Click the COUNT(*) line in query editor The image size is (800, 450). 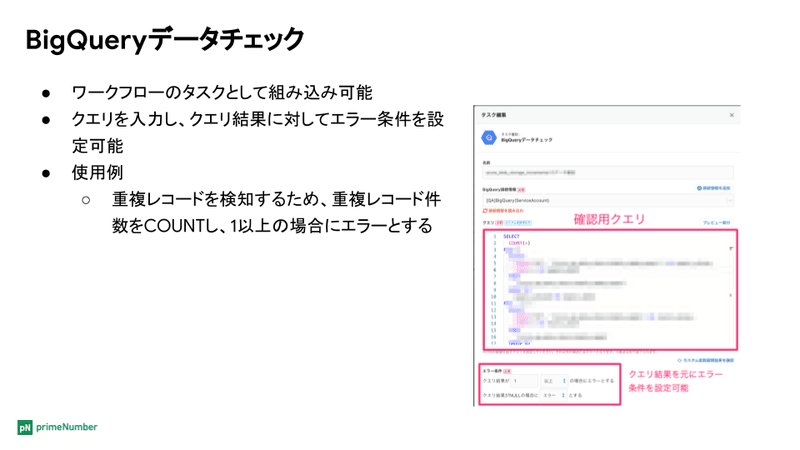pyautogui.click(x=519, y=243)
